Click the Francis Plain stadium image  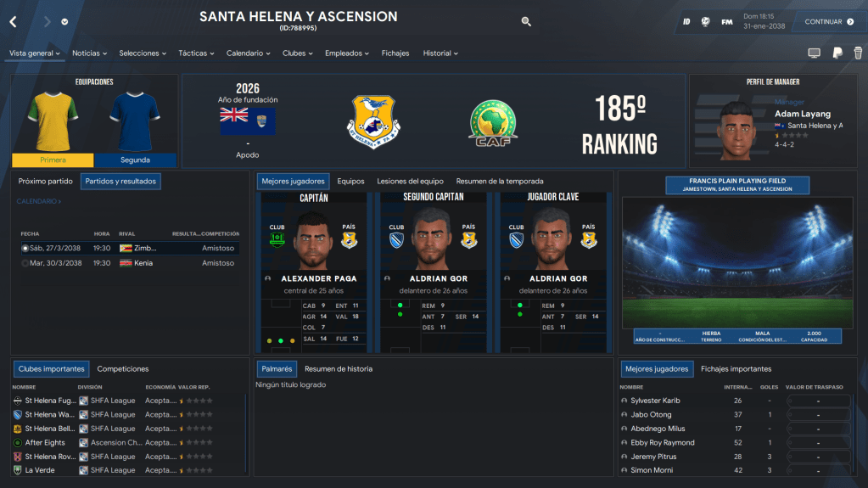point(736,261)
